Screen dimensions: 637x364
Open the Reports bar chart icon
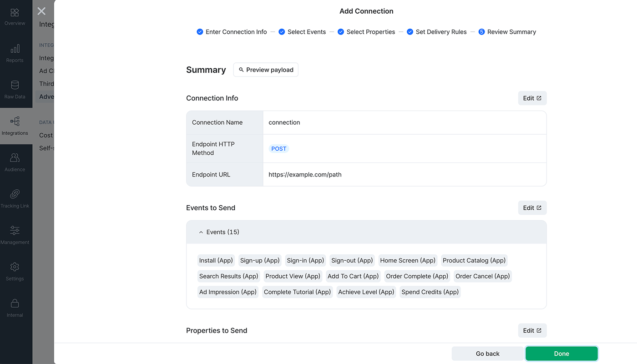[x=15, y=49]
